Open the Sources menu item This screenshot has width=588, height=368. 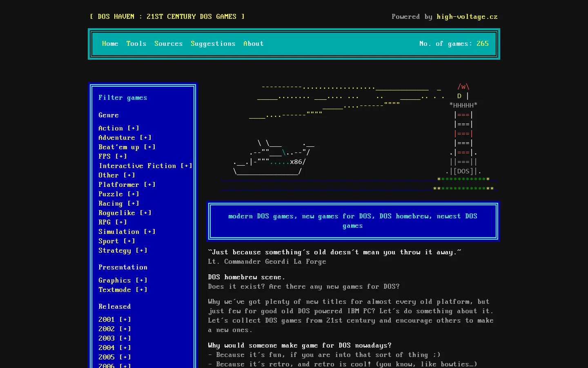point(168,44)
